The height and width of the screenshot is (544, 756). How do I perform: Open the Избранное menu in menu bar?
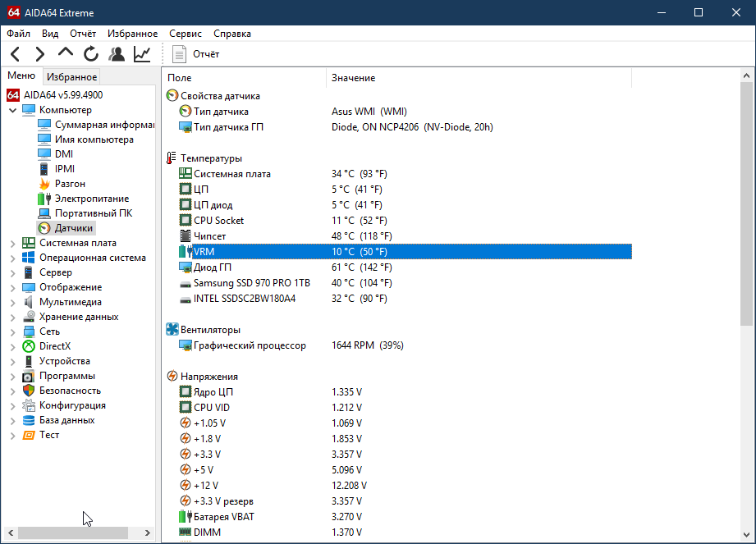click(133, 34)
